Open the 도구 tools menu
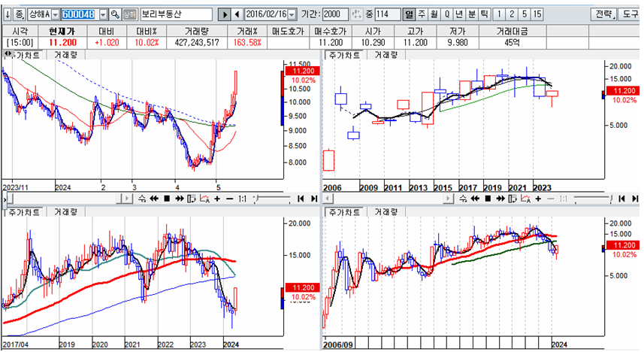 630,14
